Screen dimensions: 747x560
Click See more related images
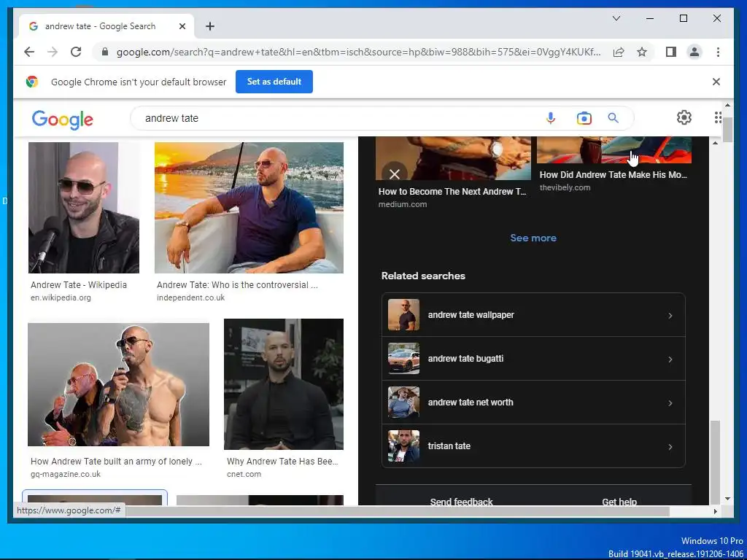[x=533, y=238]
